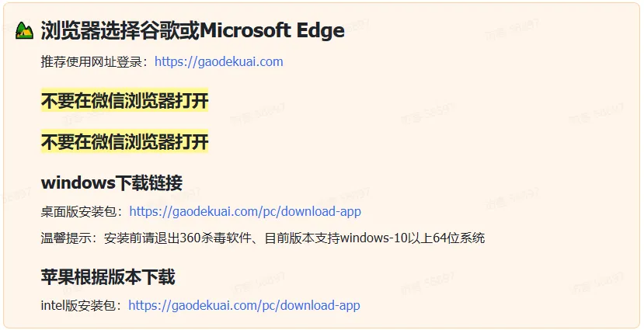
Task: Click the 浏览器选择谷歌或Microsoft Edge heading
Action: pyautogui.click(x=192, y=31)
